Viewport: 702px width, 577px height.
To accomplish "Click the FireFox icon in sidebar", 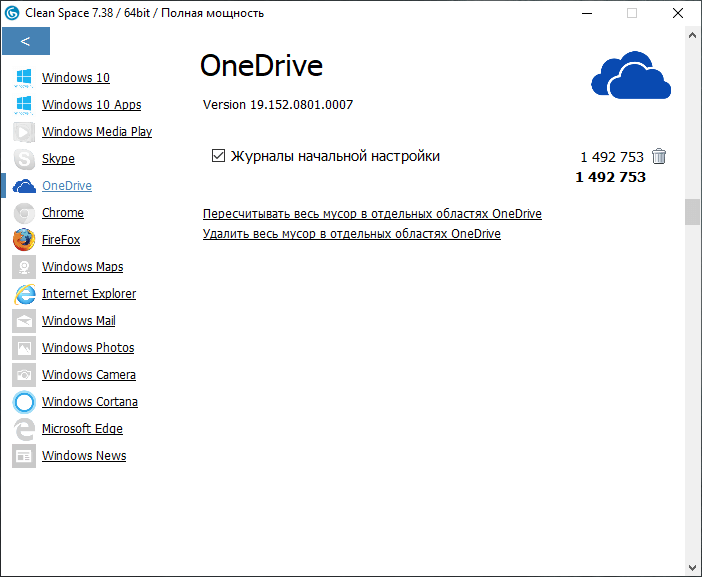I will (24, 240).
